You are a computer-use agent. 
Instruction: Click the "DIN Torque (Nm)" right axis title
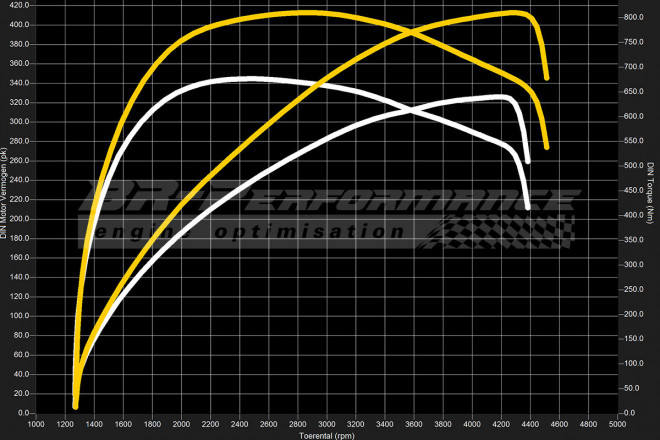pyautogui.click(x=651, y=190)
